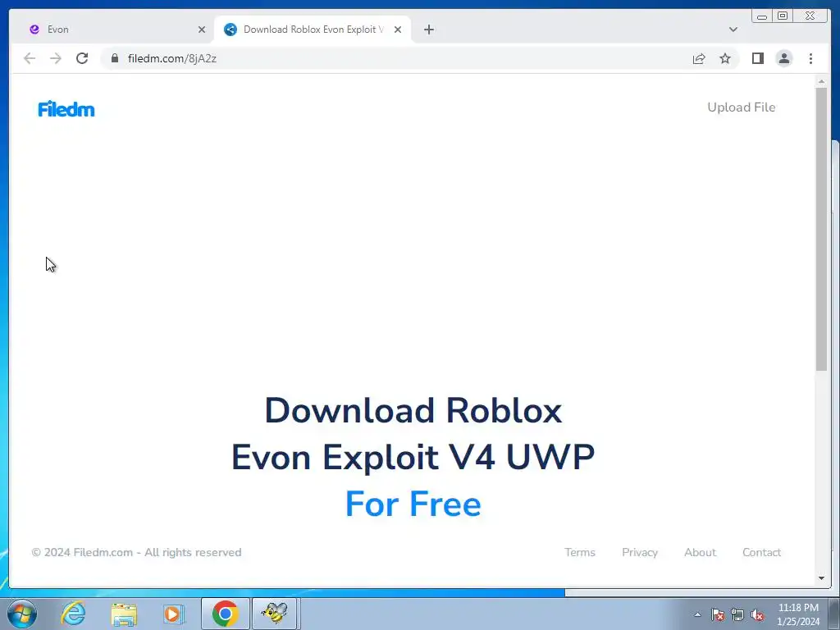Screen dimensions: 840x630
Task: Open the clock showing 11:18 PM
Action: click(798, 614)
